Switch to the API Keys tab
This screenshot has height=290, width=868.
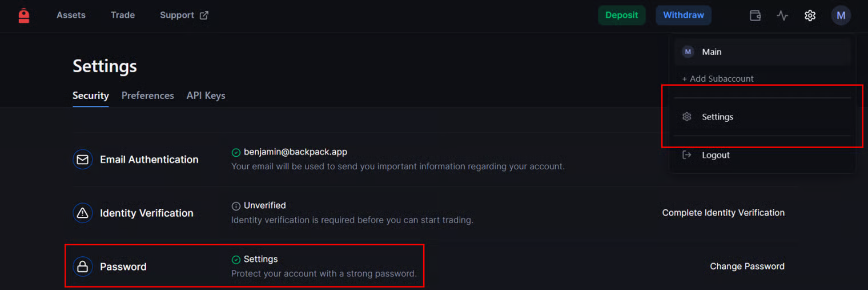pyautogui.click(x=206, y=96)
